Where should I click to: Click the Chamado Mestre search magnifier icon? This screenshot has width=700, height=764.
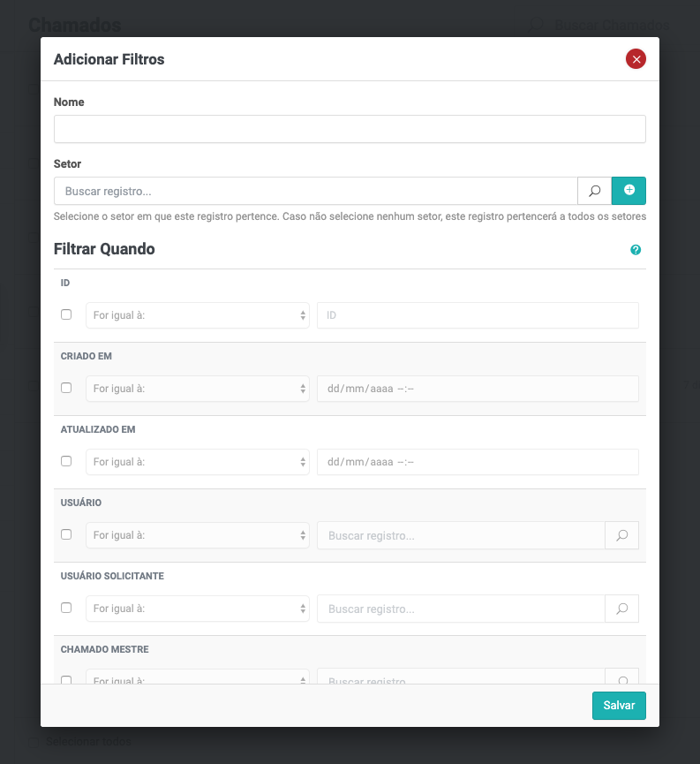click(x=621, y=678)
